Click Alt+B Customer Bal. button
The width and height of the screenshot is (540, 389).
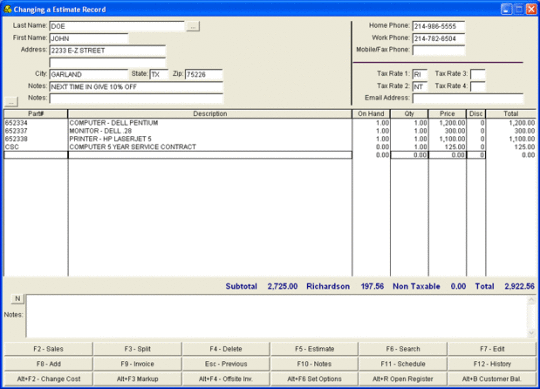coord(492,379)
